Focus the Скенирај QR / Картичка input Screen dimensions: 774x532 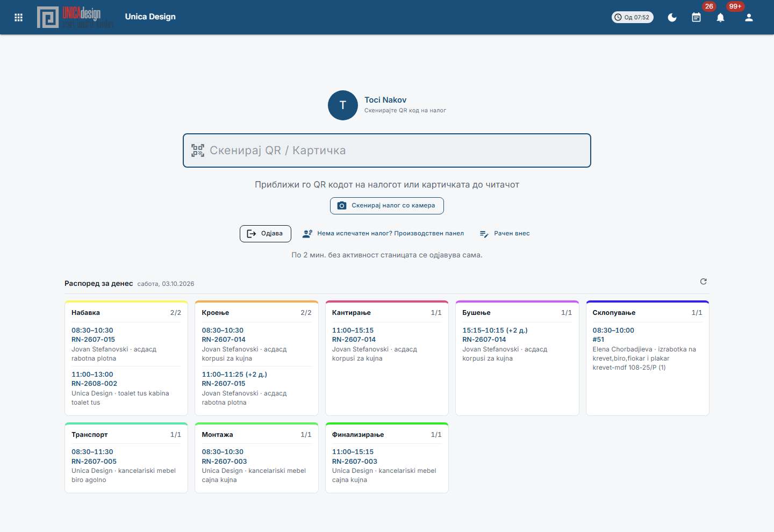[387, 150]
